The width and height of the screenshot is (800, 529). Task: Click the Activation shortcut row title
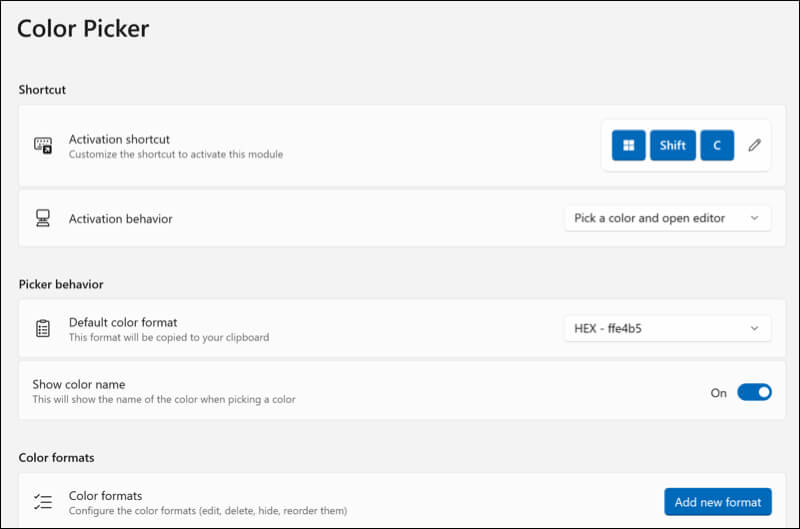(x=119, y=139)
